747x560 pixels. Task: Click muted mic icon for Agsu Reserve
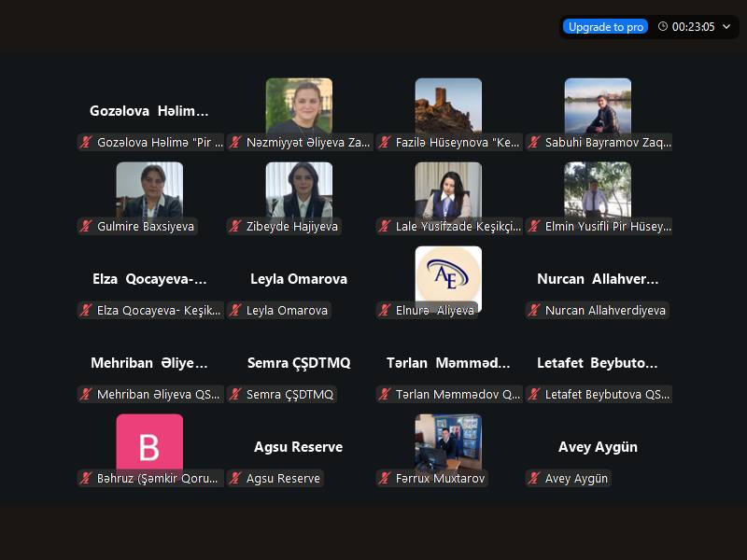coord(235,478)
